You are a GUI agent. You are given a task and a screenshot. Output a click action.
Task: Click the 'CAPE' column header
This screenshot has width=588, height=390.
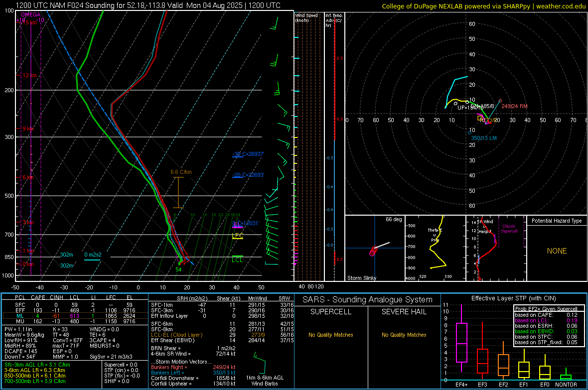(x=38, y=297)
